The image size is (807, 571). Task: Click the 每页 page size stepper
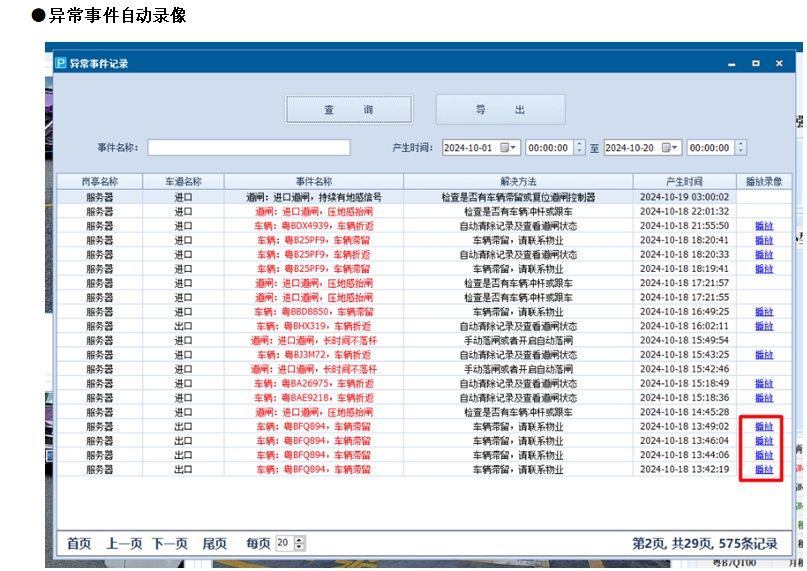(300, 544)
